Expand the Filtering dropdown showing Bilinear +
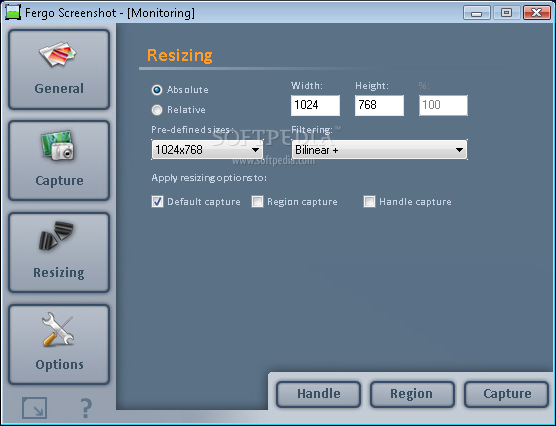Image resolution: width=556 pixels, height=426 pixels. (379, 150)
